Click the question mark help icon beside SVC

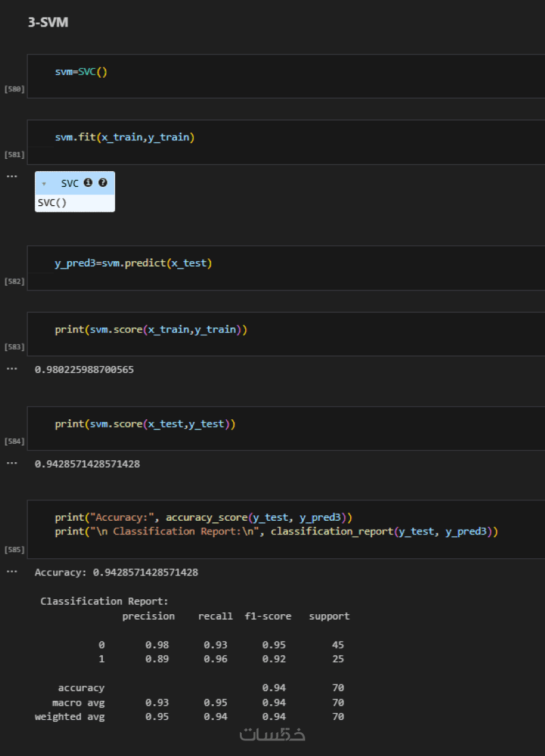coord(103,183)
